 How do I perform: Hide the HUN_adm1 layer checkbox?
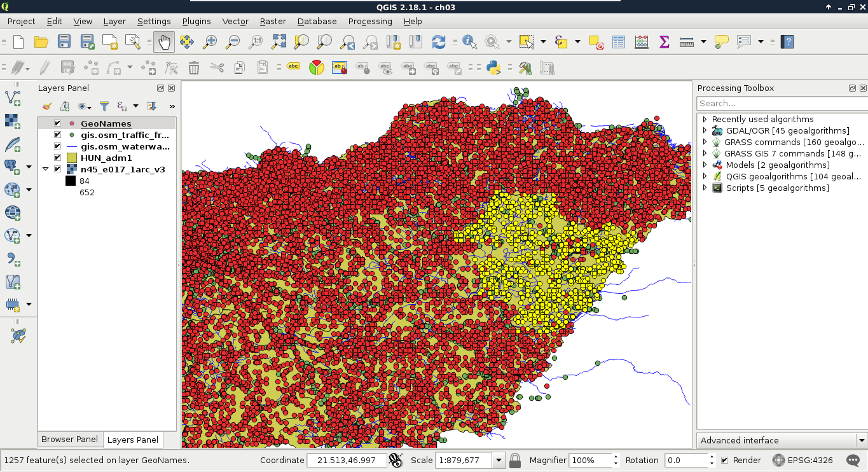point(57,158)
